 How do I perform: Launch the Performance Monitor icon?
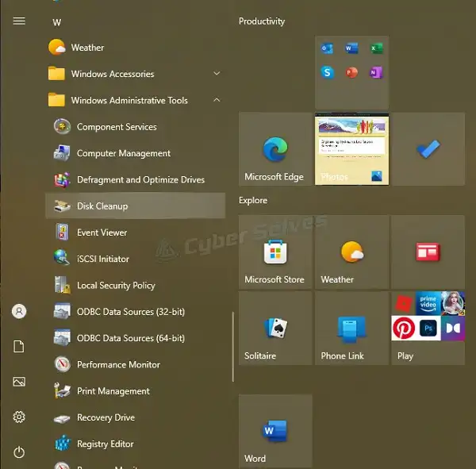62,364
